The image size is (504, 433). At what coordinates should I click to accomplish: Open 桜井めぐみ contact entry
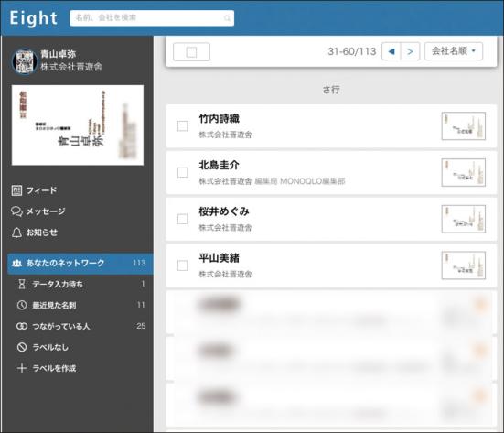(331, 220)
